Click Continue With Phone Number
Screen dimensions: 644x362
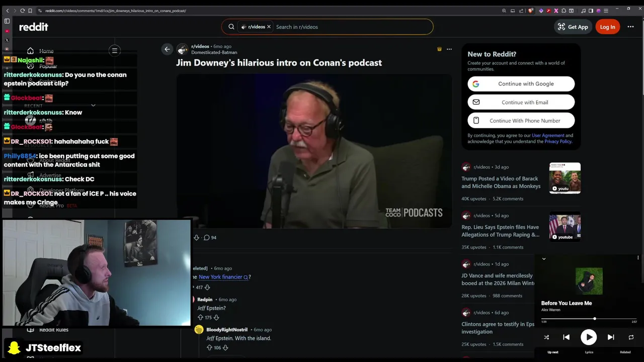pos(521,121)
